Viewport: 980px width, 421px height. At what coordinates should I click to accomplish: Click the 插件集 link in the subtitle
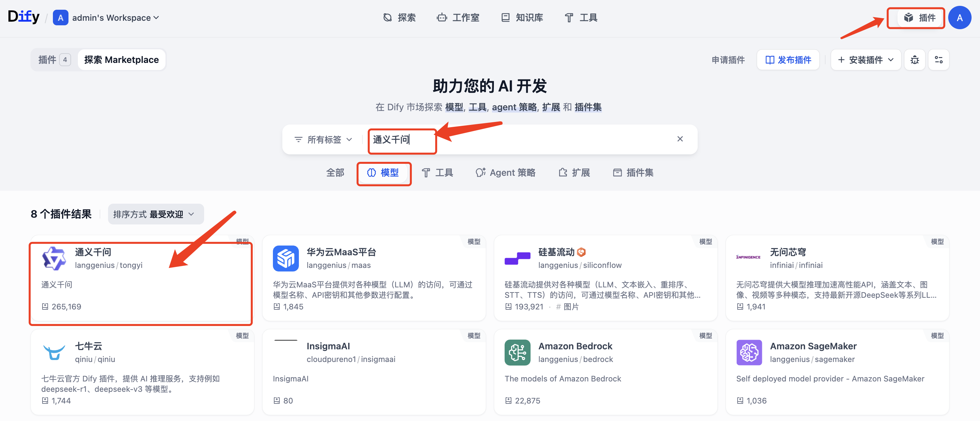588,107
